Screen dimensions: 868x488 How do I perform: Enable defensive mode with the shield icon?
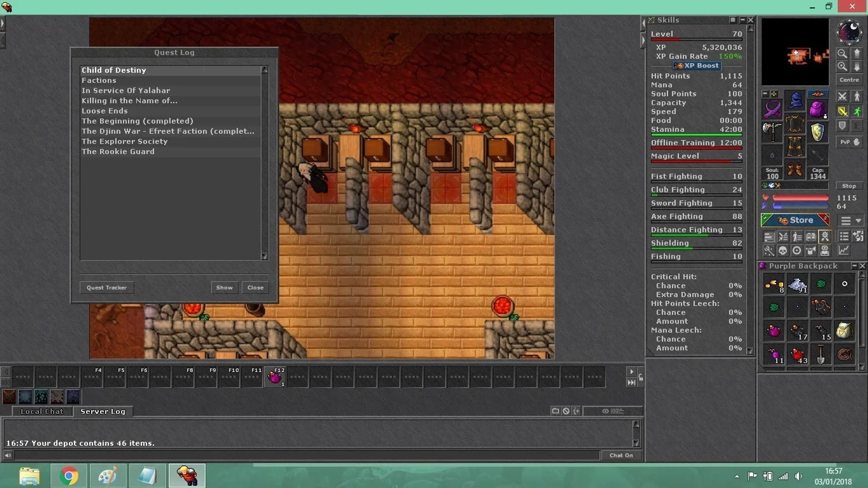pos(842,126)
